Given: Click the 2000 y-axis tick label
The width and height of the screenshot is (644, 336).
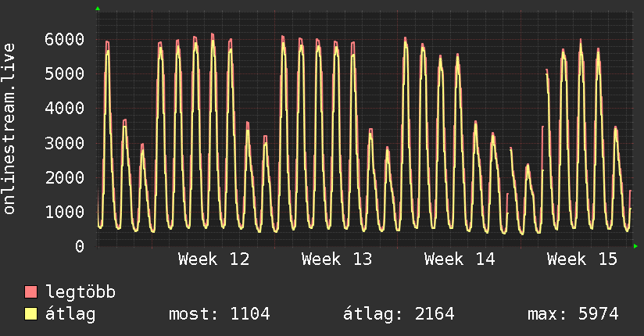Looking at the screenshot, I should (64, 177).
